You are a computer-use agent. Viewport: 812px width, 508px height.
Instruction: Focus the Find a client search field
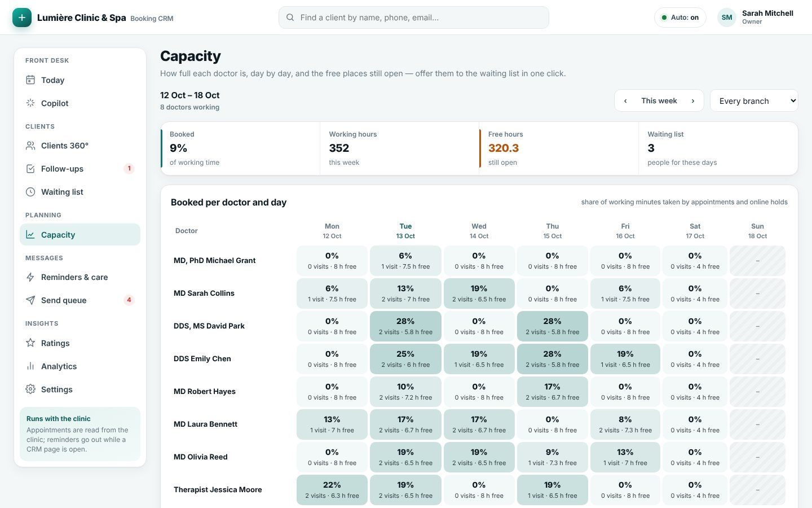coord(414,17)
